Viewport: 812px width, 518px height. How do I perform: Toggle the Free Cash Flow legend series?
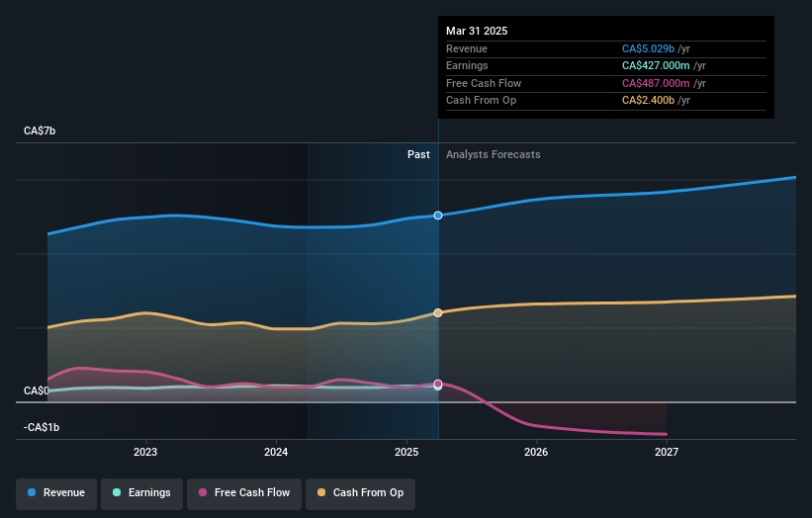tap(244, 493)
